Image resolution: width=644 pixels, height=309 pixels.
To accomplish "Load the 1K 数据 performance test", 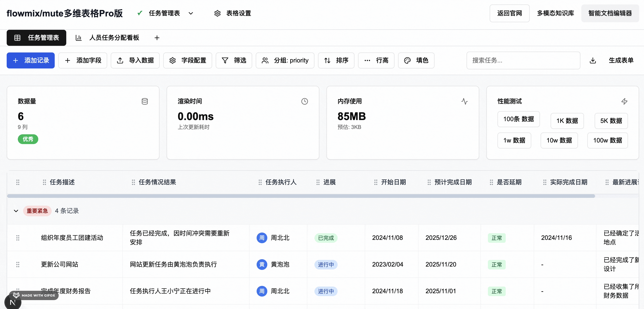I will (567, 121).
